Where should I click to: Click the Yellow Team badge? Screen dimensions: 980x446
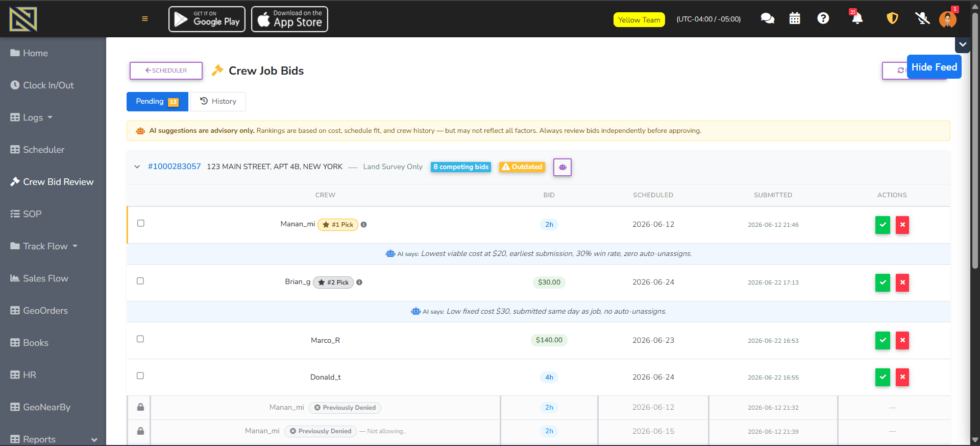(639, 20)
